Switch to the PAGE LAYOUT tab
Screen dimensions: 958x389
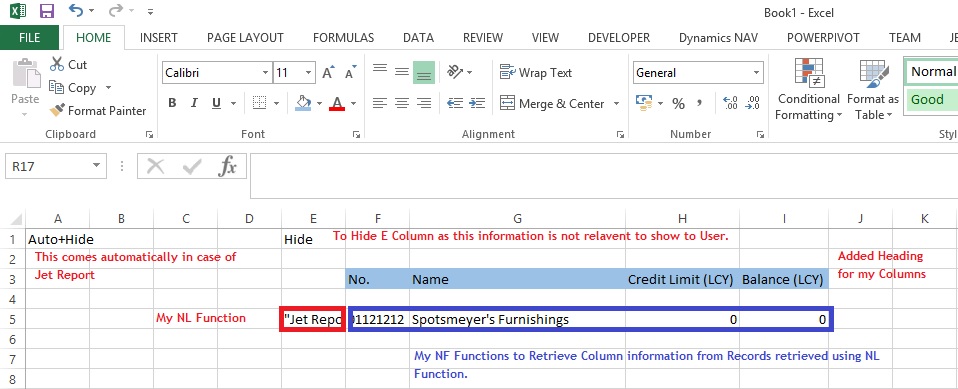click(245, 38)
